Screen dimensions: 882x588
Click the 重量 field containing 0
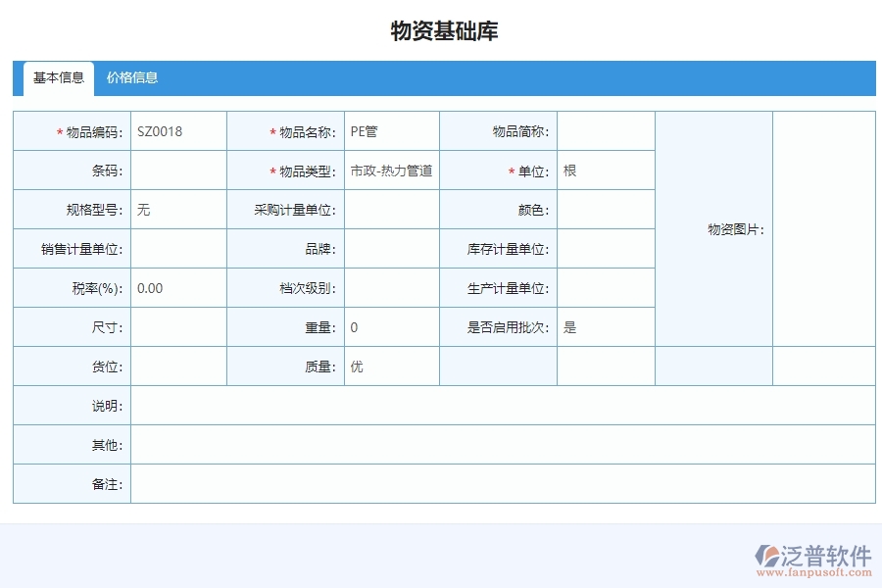390,326
